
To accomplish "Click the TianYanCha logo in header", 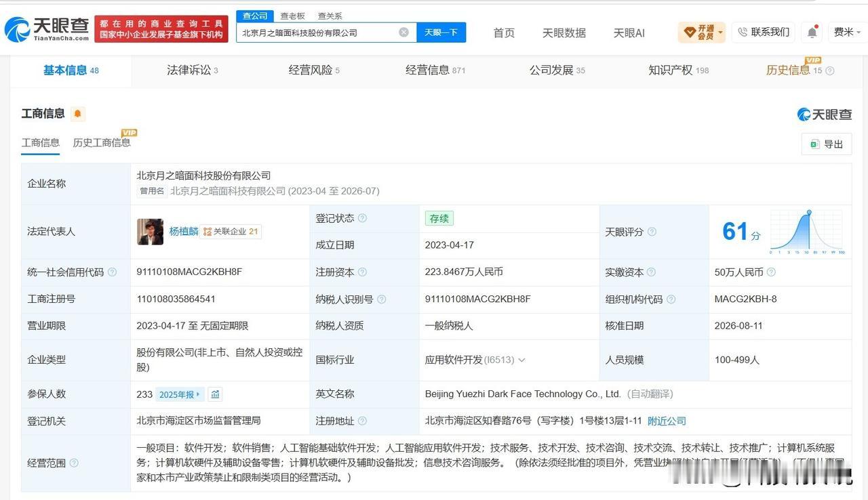I will (x=46, y=29).
